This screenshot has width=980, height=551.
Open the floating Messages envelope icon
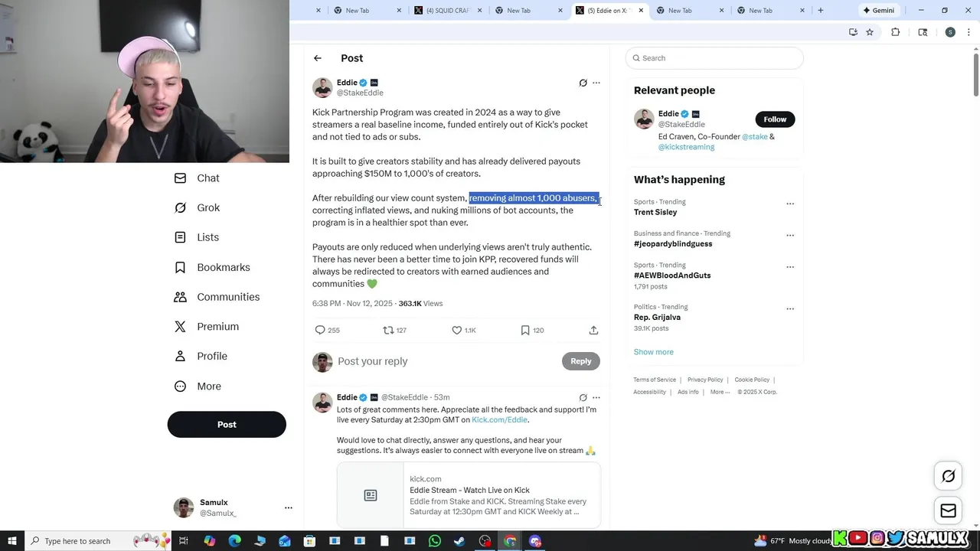(948, 510)
